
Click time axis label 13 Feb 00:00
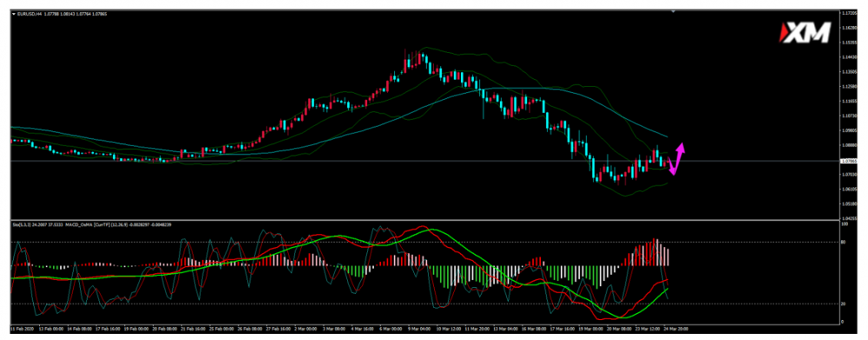pos(51,329)
